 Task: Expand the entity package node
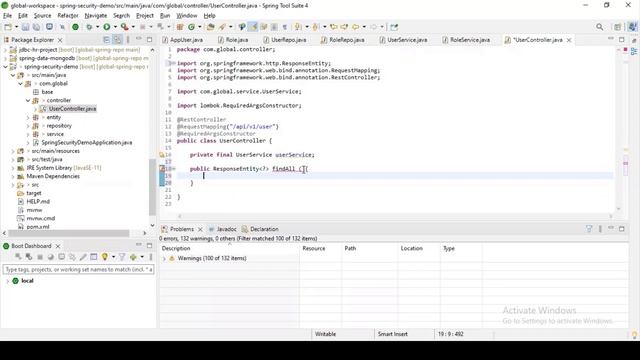point(28,118)
